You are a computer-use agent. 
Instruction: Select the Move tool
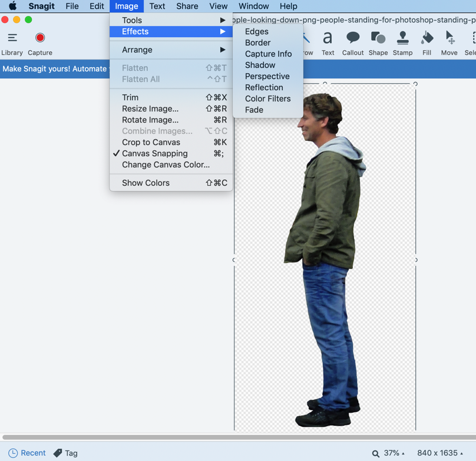[x=449, y=39]
